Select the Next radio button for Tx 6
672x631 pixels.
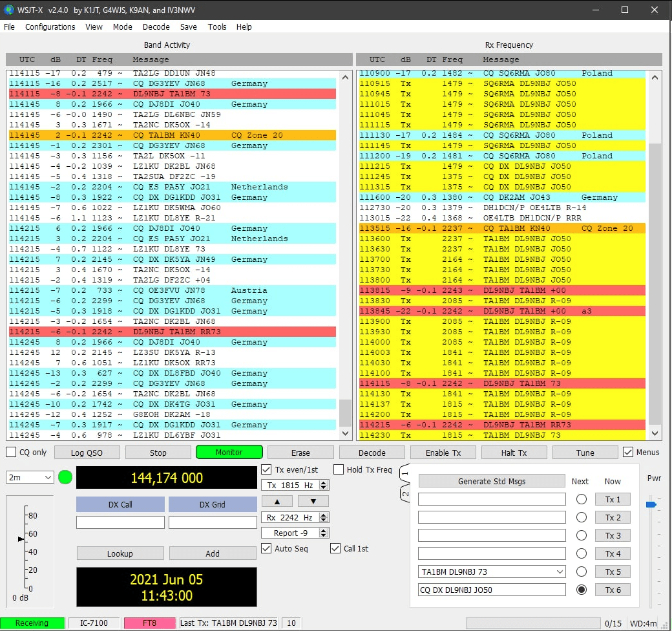581,590
